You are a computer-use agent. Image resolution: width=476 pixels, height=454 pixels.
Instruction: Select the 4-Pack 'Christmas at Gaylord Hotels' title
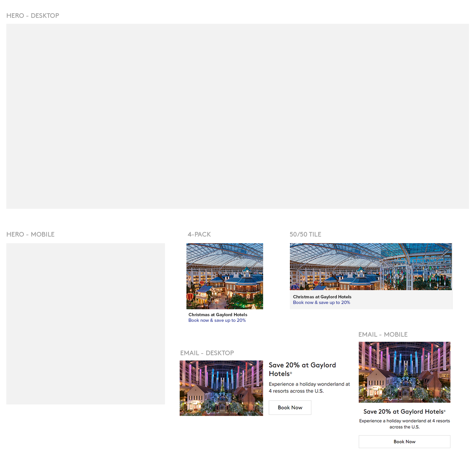pos(218,315)
